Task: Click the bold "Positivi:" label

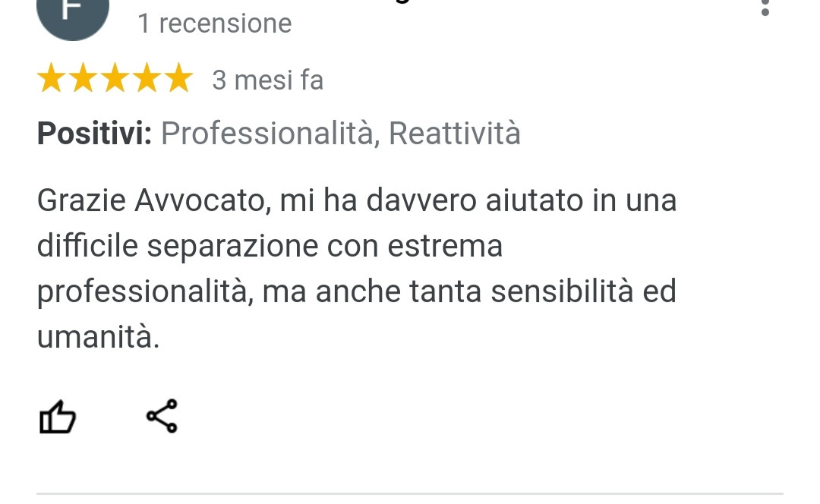Action: tap(94, 134)
